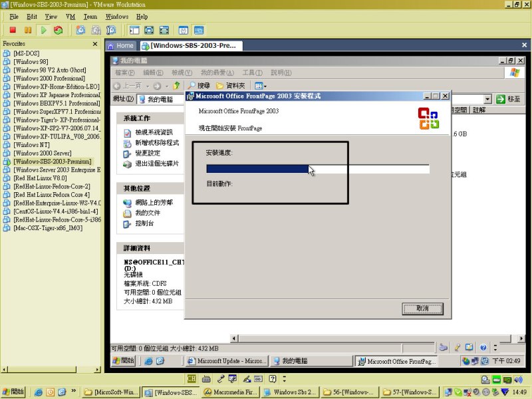
Task: Click the host 開始 Start button
Action: click(x=13, y=392)
